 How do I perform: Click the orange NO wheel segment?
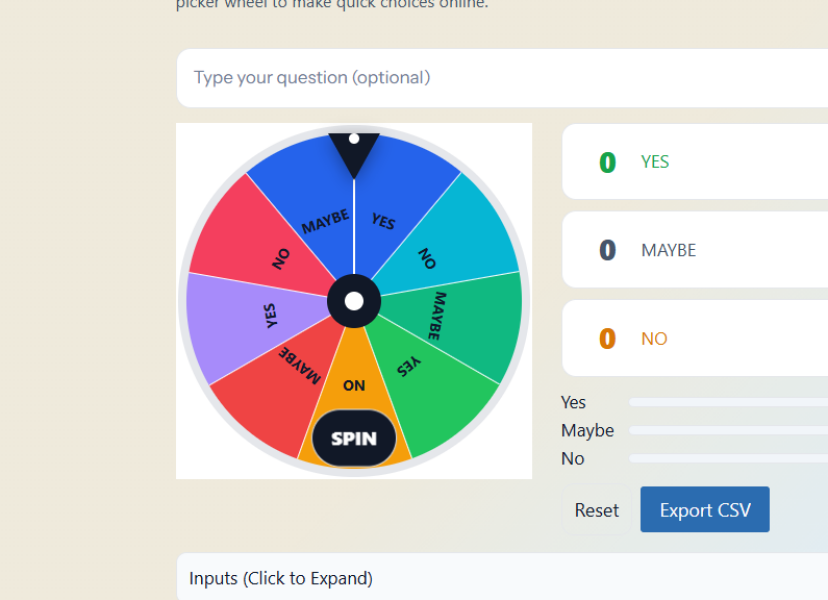[x=354, y=386]
